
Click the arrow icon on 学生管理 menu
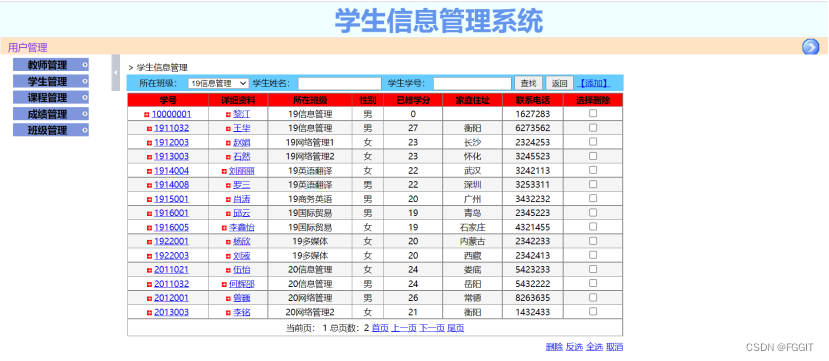point(85,81)
